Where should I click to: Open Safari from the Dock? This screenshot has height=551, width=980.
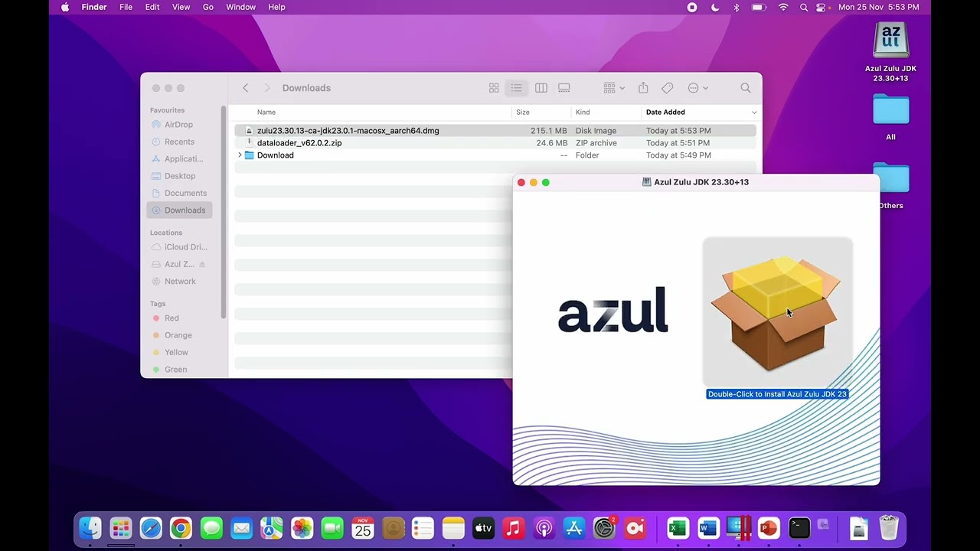click(151, 528)
